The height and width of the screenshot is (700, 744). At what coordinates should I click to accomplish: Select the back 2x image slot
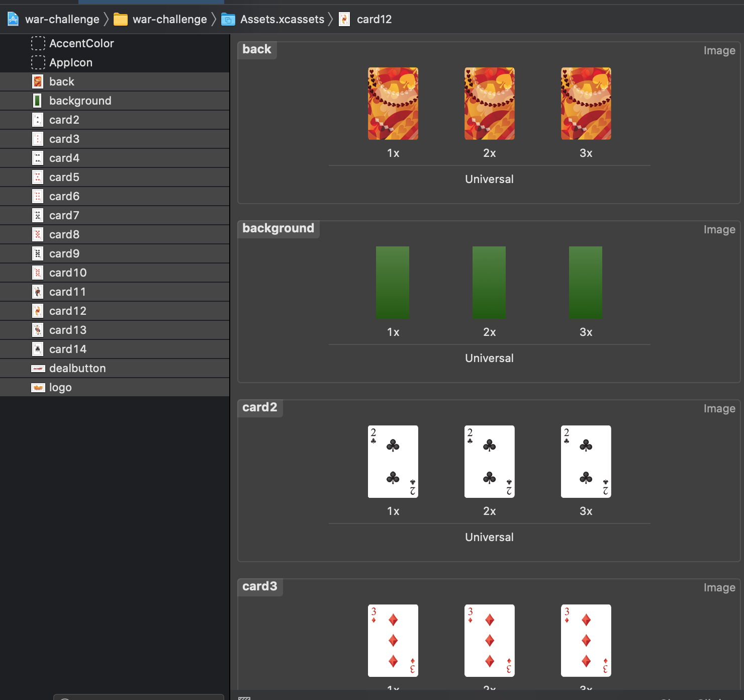pos(490,104)
